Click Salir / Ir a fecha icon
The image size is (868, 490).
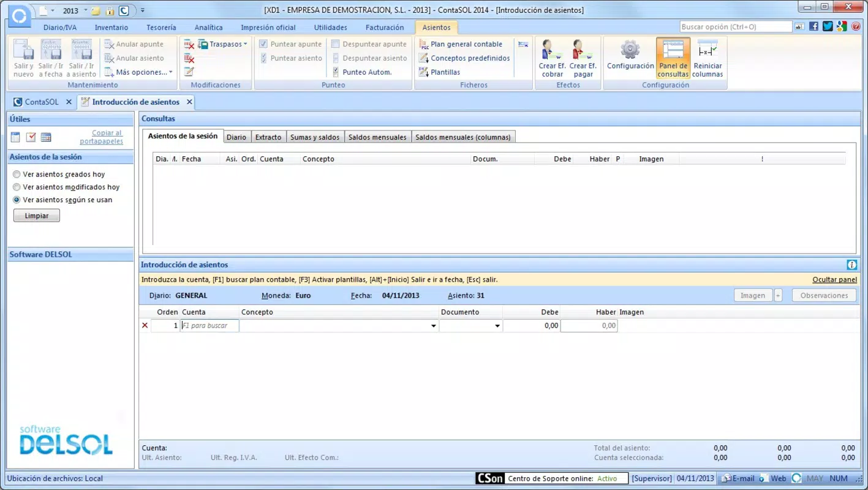pyautogui.click(x=51, y=59)
